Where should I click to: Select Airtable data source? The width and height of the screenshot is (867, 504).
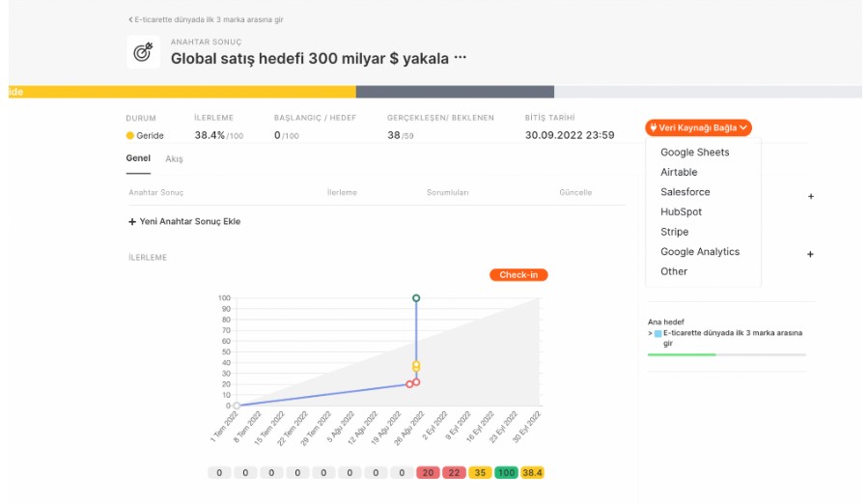click(x=679, y=172)
